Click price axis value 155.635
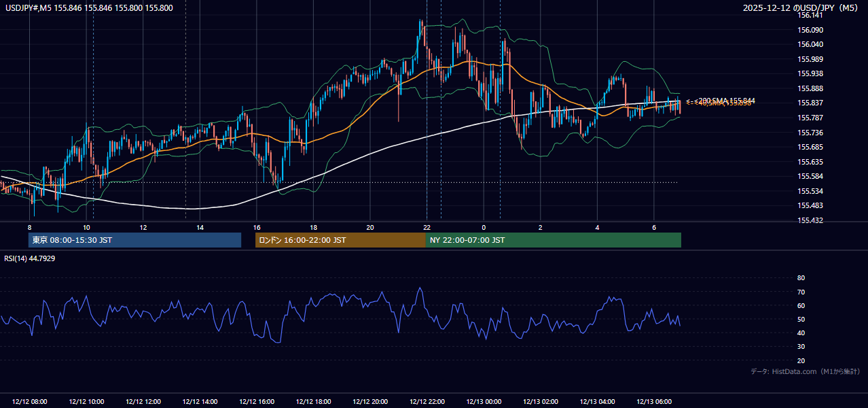 [811, 162]
